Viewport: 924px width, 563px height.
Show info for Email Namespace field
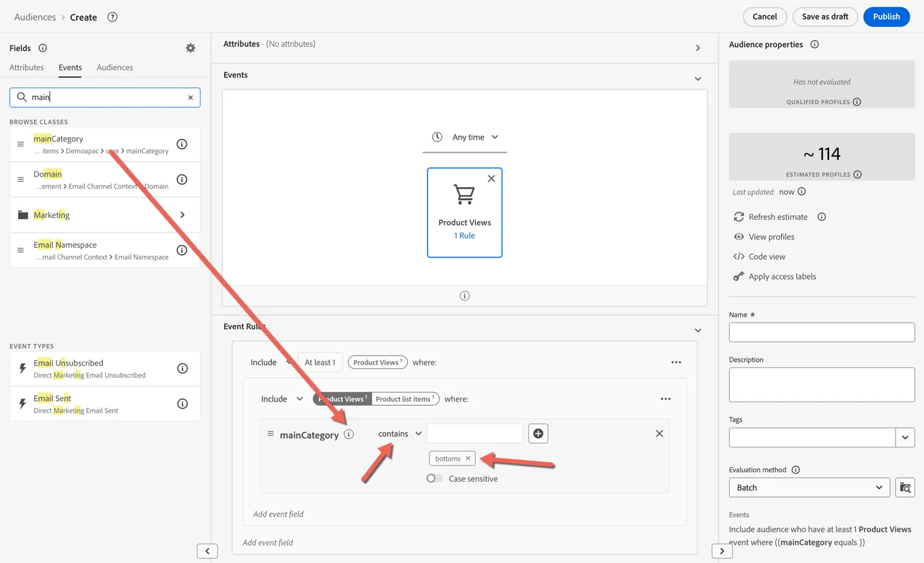click(182, 250)
